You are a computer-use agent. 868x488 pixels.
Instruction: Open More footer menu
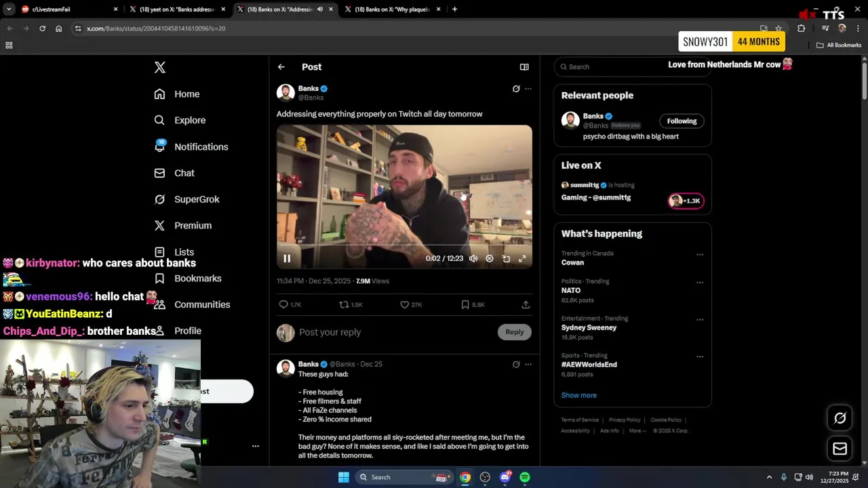[x=636, y=431]
